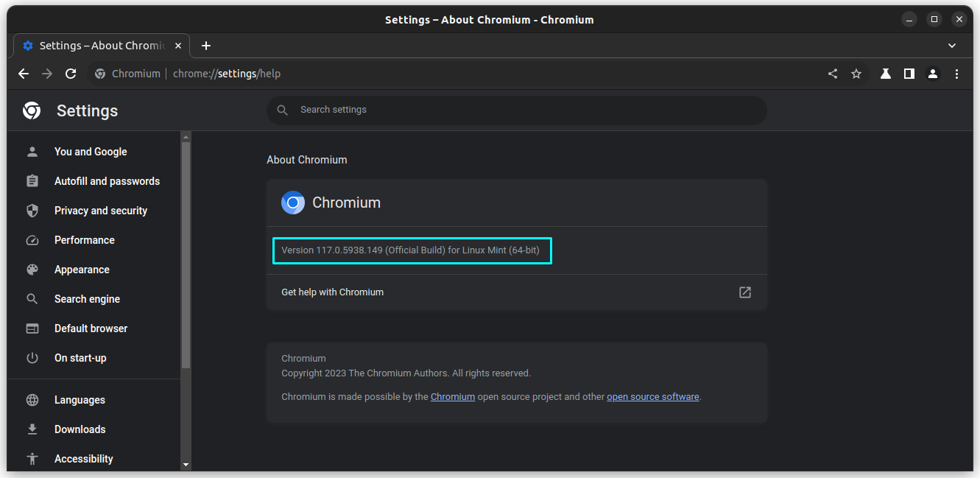Open a new tab with the plus button
The width and height of the screenshot is (980, 478).
click(x=205, y=45)
